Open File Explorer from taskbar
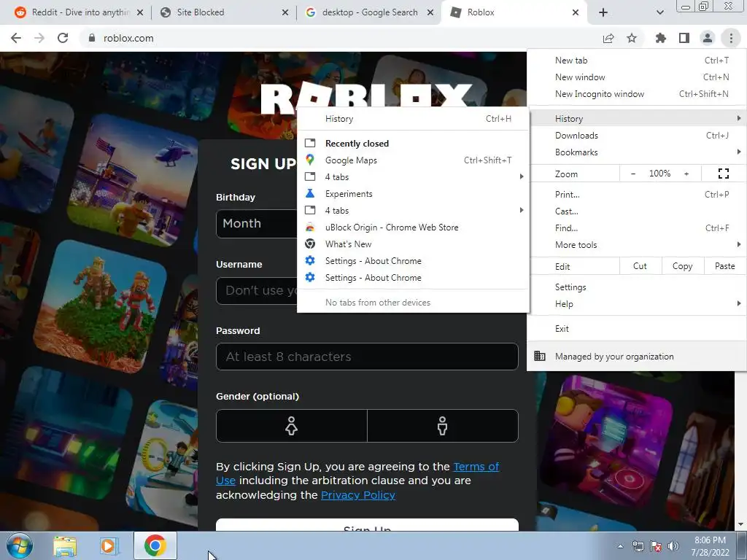The image size is (747, 560). tap(65, 545)
